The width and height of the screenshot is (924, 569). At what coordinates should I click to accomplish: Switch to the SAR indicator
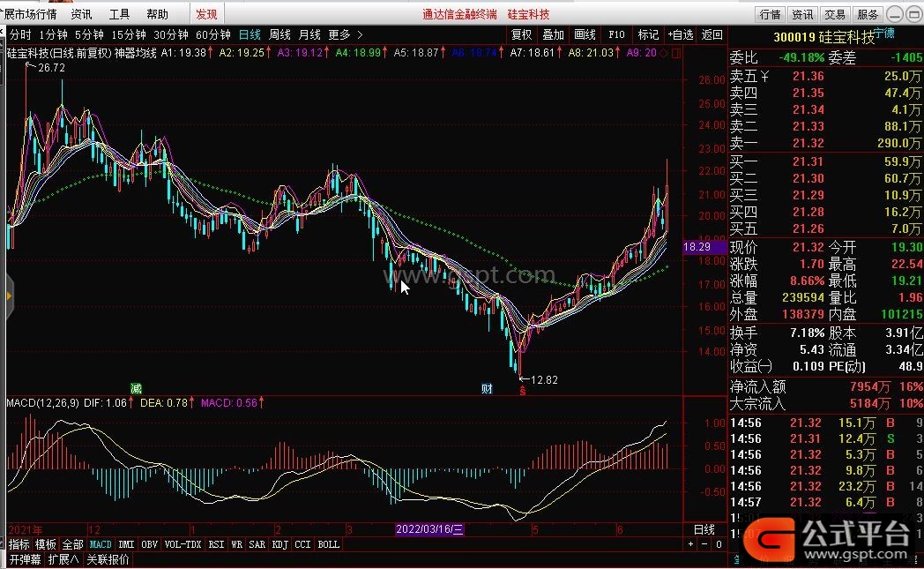(x=257, y=544)
